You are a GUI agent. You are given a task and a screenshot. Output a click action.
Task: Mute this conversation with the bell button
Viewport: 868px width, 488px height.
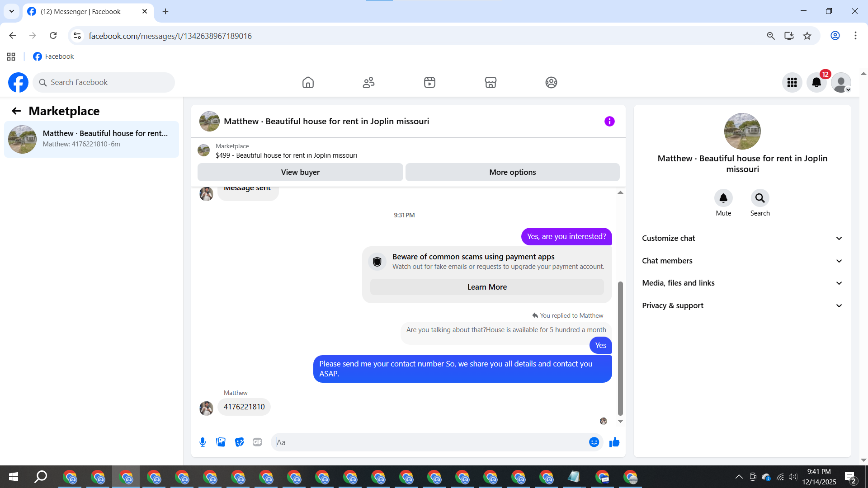pyautogui.click(x=723, y=198)
